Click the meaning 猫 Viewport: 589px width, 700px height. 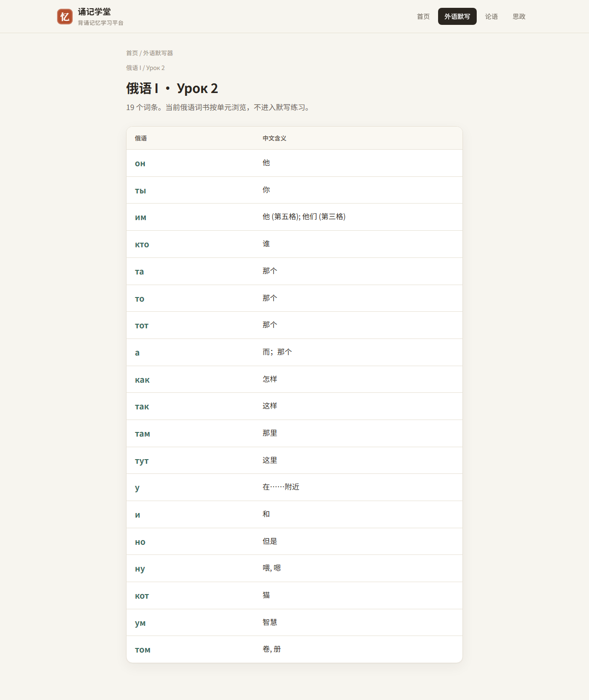(x=266, y=595)
